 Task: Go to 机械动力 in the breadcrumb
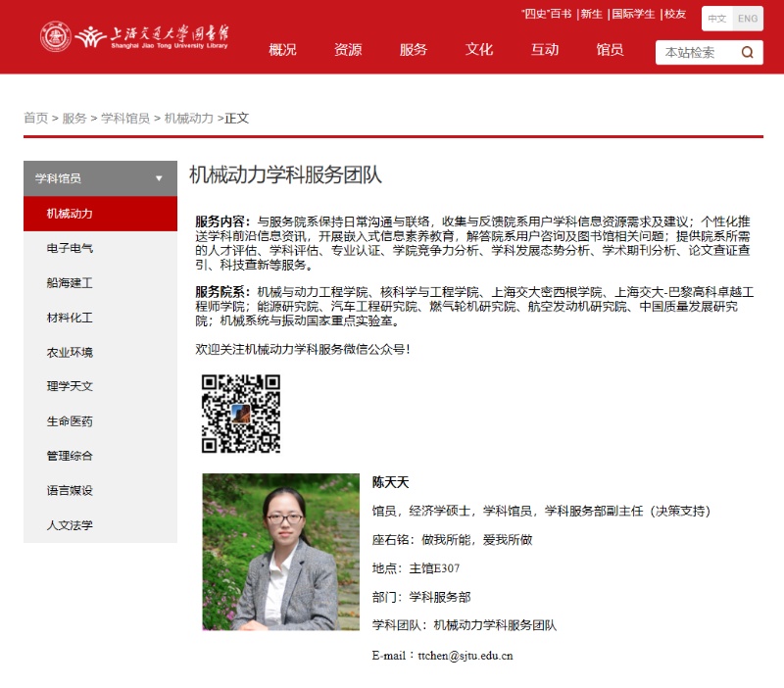tap(188, 118)
